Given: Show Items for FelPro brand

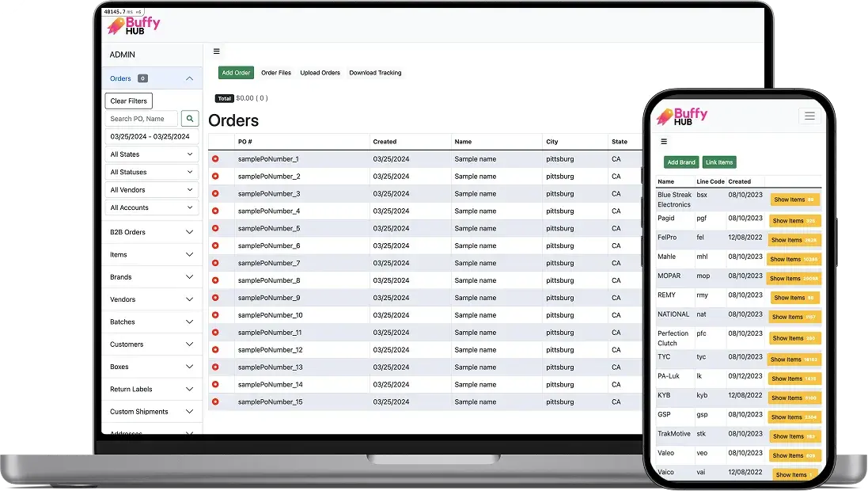Looking at the screenshot, I should point(794,240).
